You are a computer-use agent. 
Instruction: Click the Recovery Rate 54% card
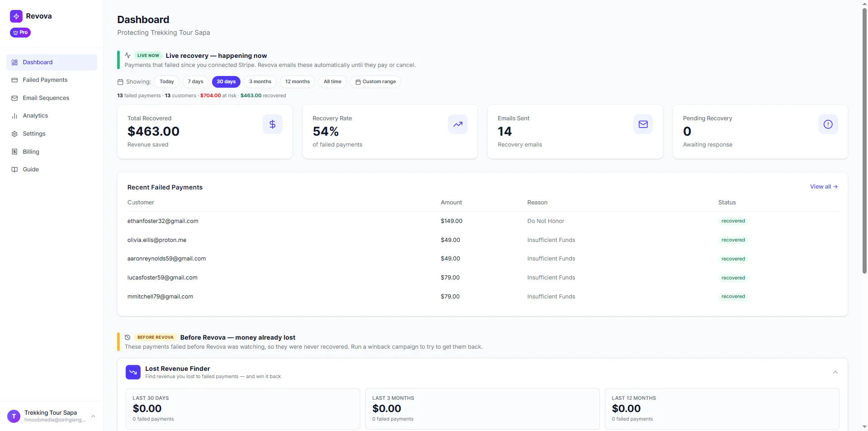tap(390, 132)
